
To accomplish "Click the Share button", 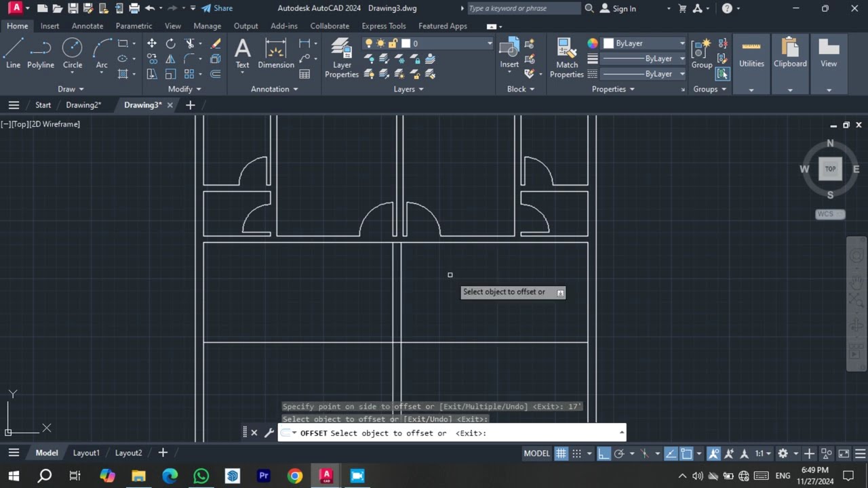I will tap(217, 8).
